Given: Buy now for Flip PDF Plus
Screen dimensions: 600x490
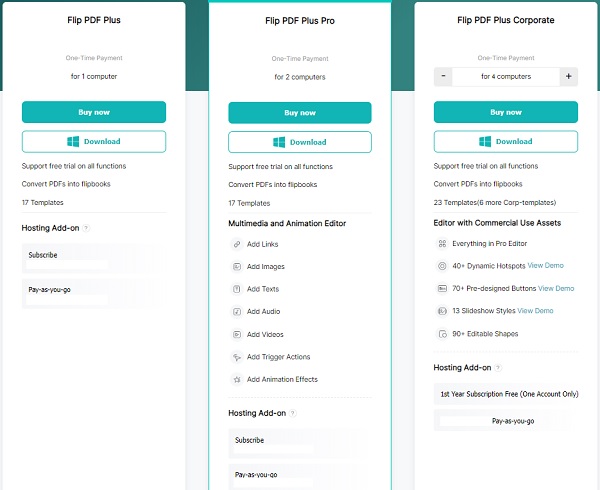Looking at the screenshot, I should [x=94, y=112].
